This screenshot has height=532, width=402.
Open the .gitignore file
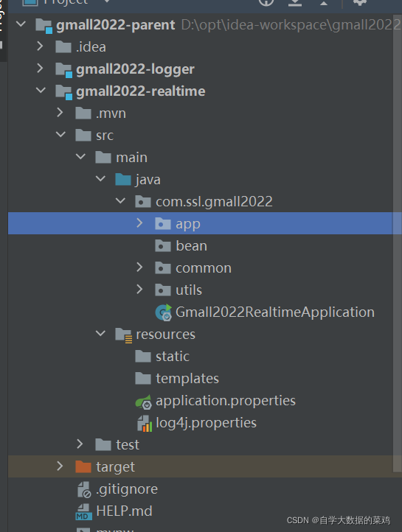(127, 489)
